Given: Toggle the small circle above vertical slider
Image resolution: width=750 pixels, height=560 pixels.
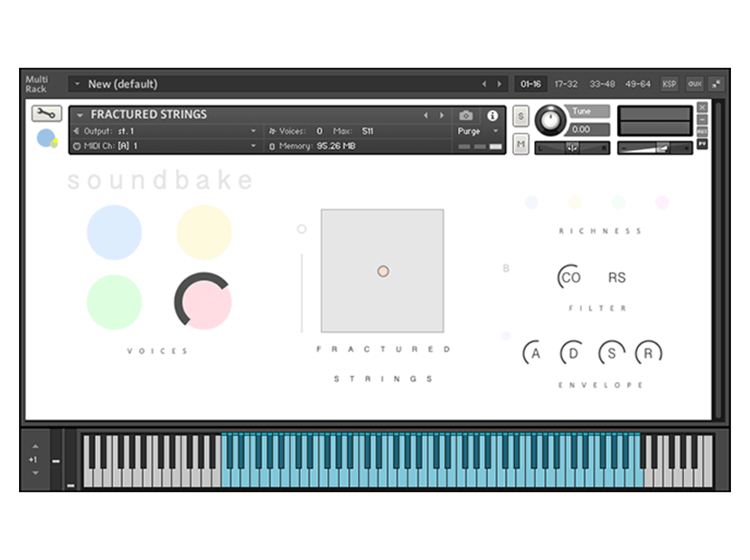Looking at the screenshot, I should 301,229.
